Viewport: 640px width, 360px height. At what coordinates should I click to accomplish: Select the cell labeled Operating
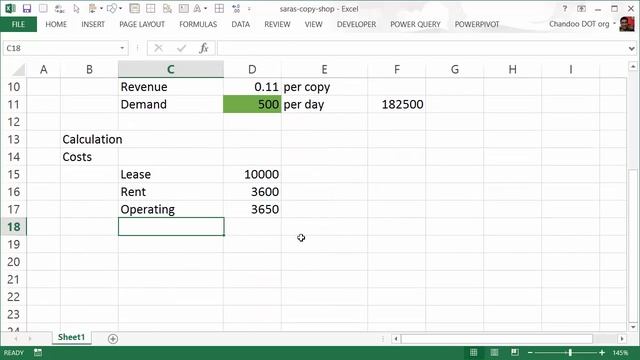click(x=171, y=209)
